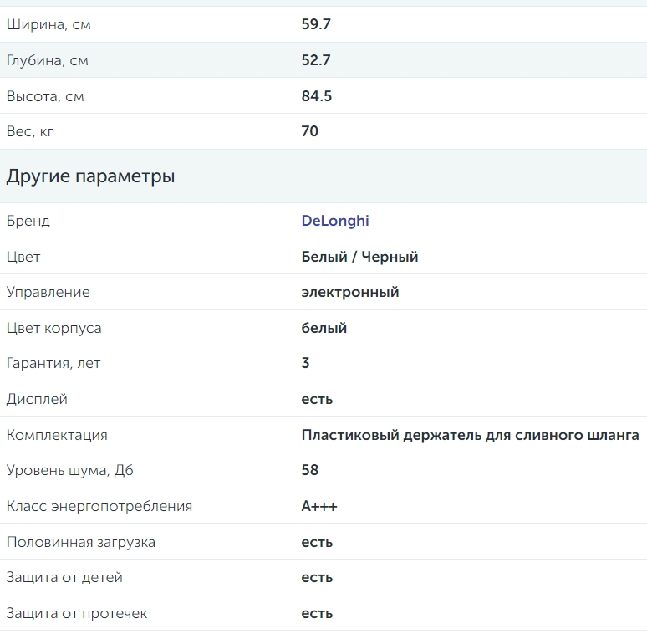
Task: Click the 'Цвет корпуса' label
Action: pos(54,328)
